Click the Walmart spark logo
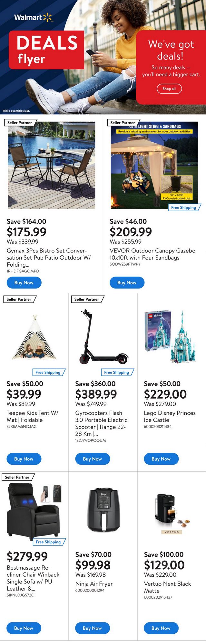Viewport: 206px width, 644px height. [x=47, y=17]
